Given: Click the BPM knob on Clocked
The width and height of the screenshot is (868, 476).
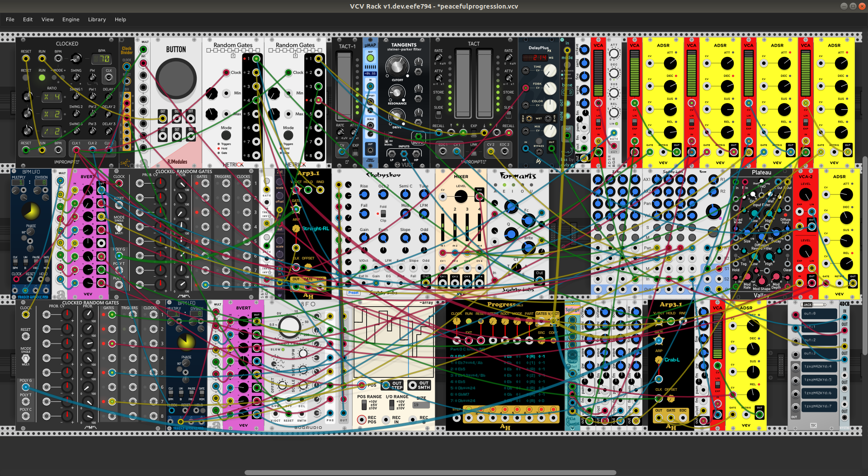Looking at the screenshot, I should [x=76, y=58].
